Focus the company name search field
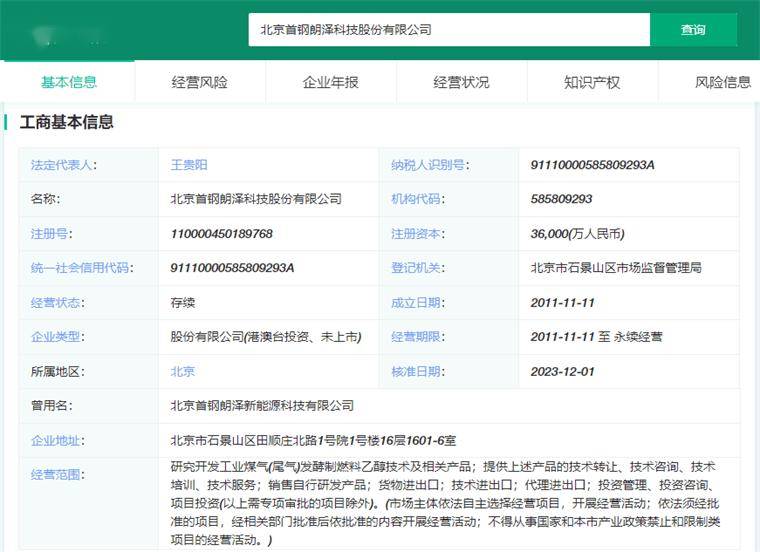This screenshot has height=552, width=760. tap(449, 30)
